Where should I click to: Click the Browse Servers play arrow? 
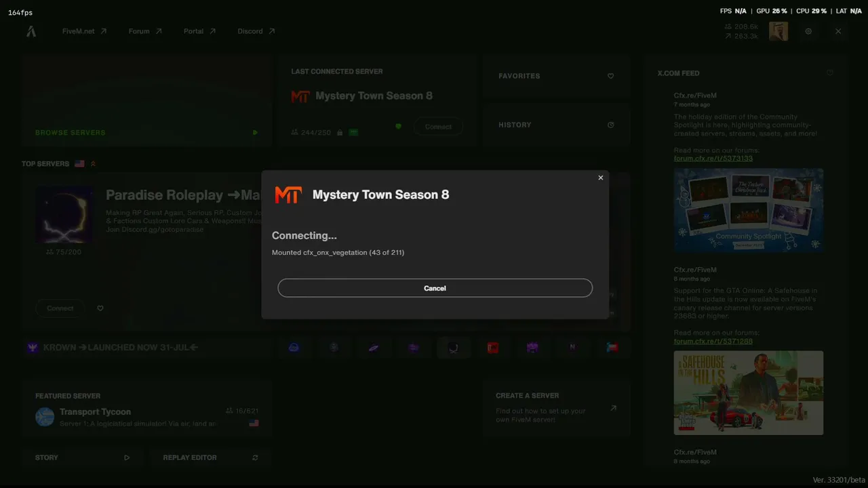pyautogui.click(x=255, y=133)
